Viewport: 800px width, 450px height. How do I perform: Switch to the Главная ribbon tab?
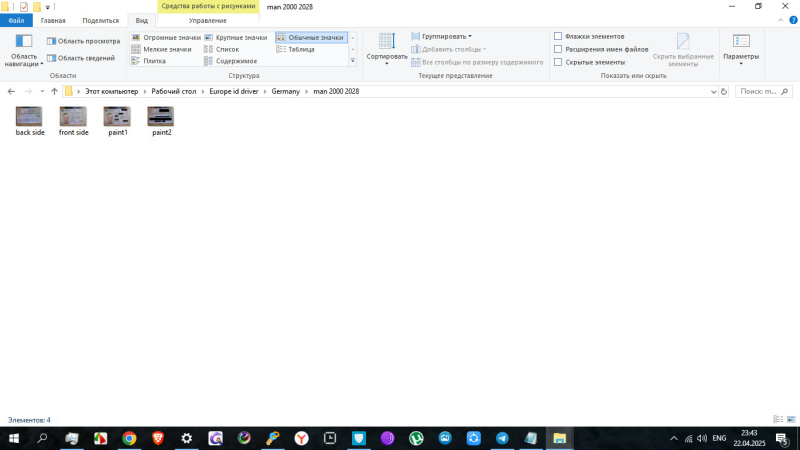(x=53, y=20)
